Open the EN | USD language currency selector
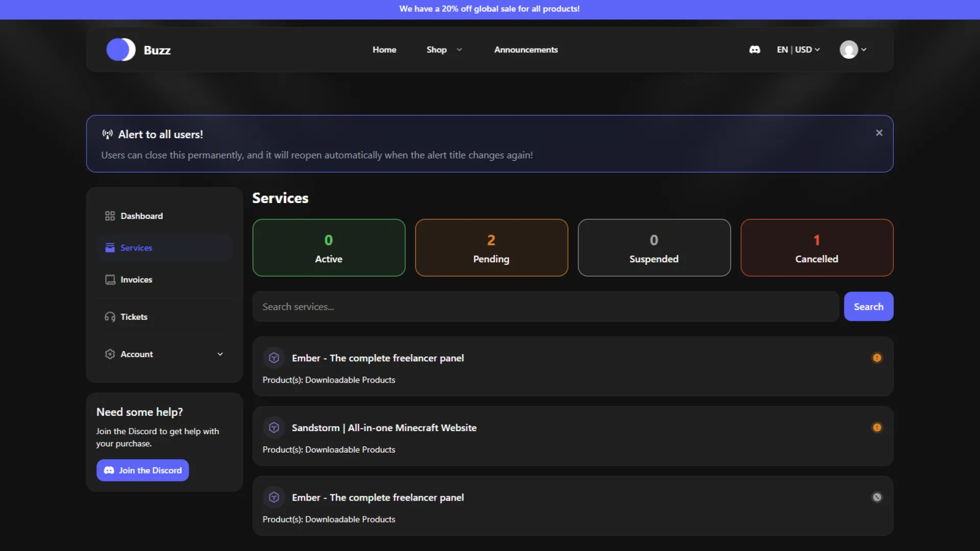 pos(798,49)
